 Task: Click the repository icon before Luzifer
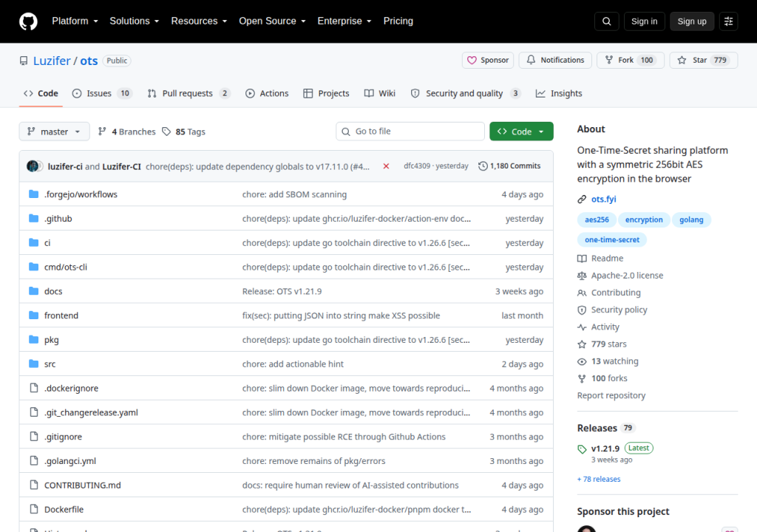pos(24,61)
